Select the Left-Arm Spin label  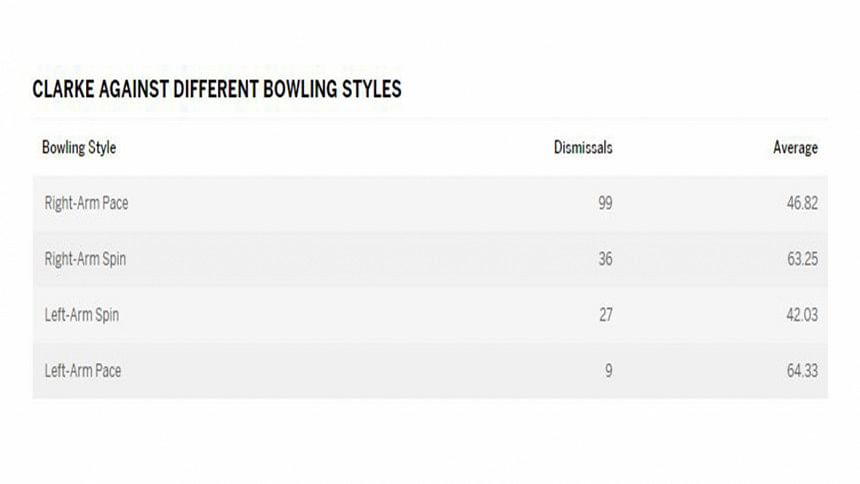tap(82, 315)
